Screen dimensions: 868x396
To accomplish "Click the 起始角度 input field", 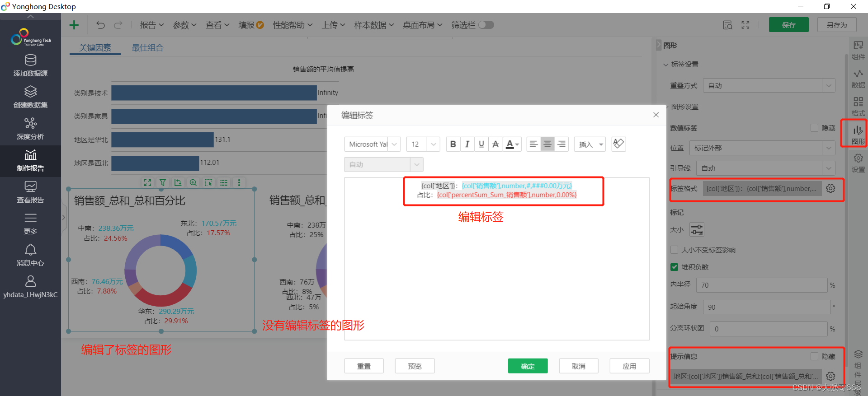I will click(x=767, y=307).
